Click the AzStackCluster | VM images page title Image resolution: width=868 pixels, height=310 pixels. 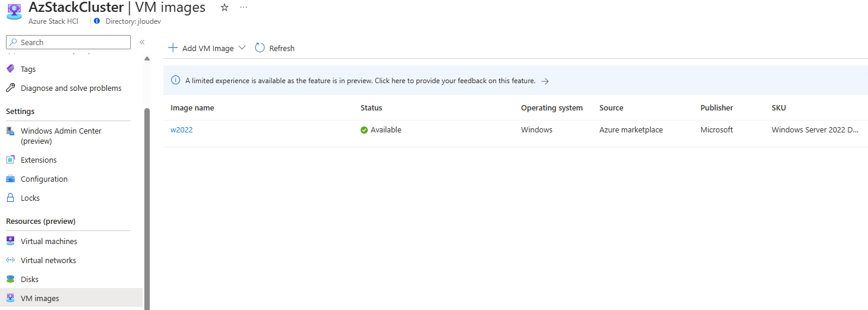(117, 8)
